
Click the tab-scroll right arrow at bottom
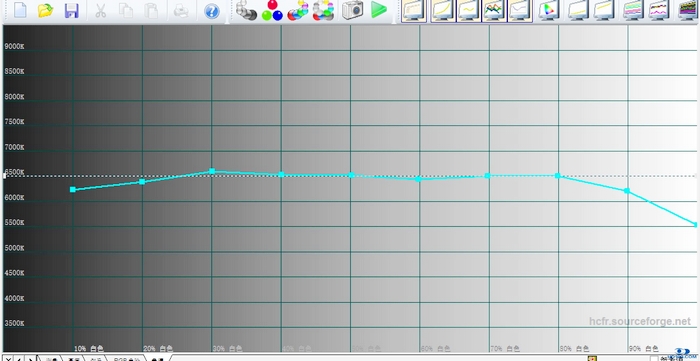click(x=30, y=358)
